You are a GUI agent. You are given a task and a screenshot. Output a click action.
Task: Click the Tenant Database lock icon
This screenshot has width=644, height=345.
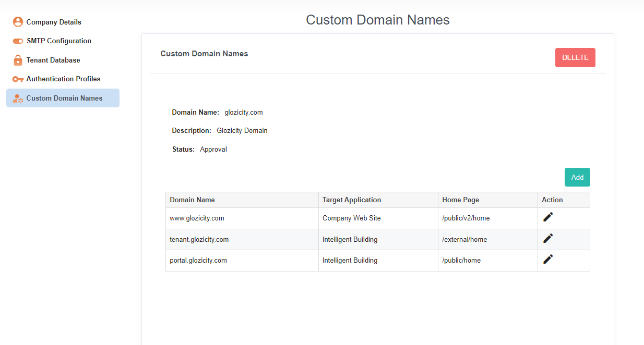[x=18, y=60]
